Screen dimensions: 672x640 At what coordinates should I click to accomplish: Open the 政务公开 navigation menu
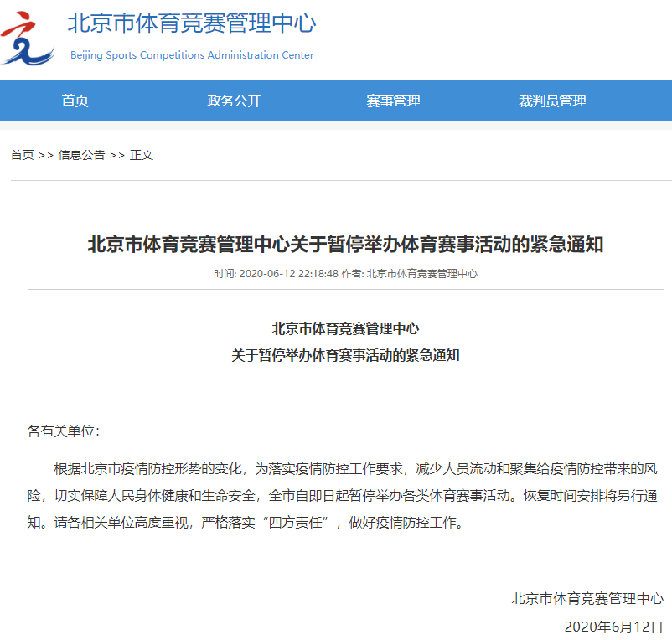tap(234, 101)
